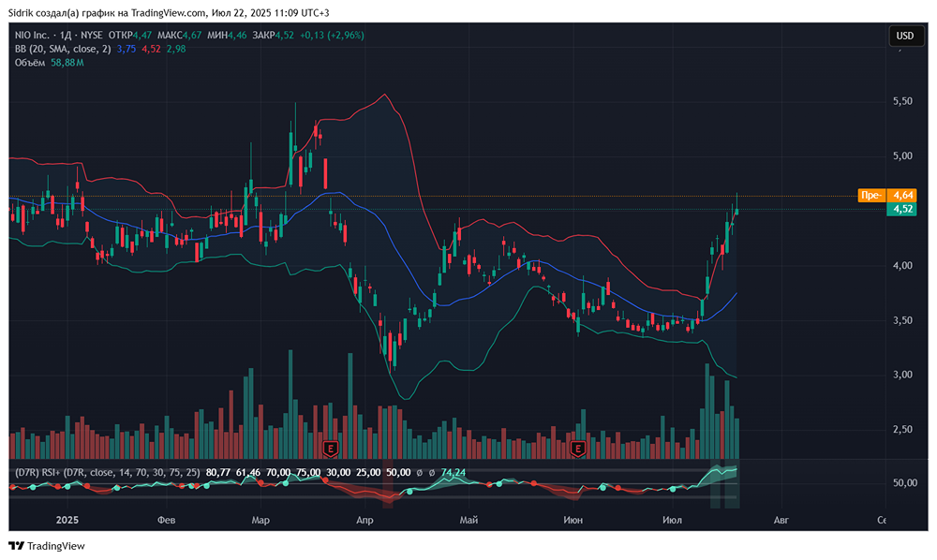937x560 pixels.
Task: Click the Объём volume legend label
Action: pyautogui.click(x=30, y=63)
